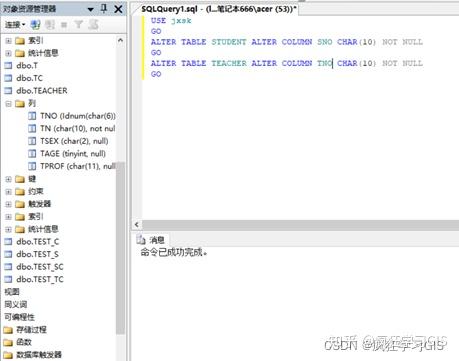Select the dbo.TEST_TC table node

click(x=40, y=279)
